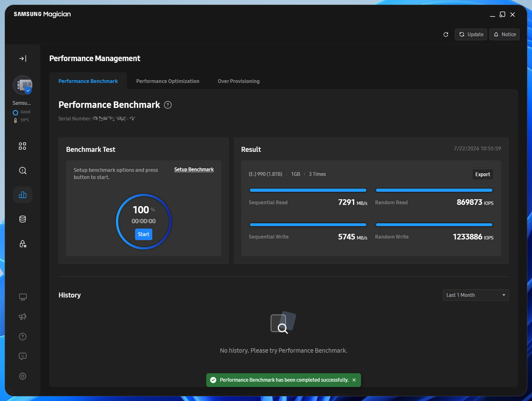Image resolution: width=532 pixels, height=401 pixels.
Task: Expand the sidebar with the arrow icon
Action: click(x=22, y=59)
